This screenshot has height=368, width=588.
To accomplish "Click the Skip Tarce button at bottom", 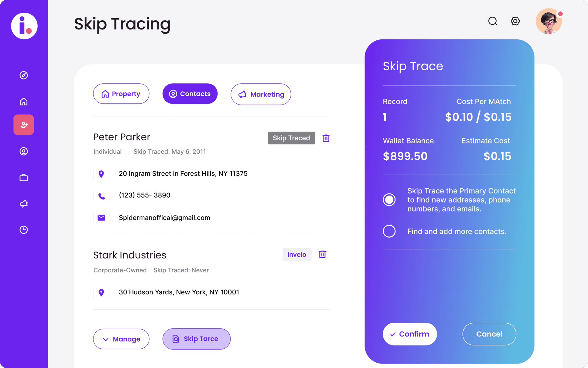I will (196, 338).
